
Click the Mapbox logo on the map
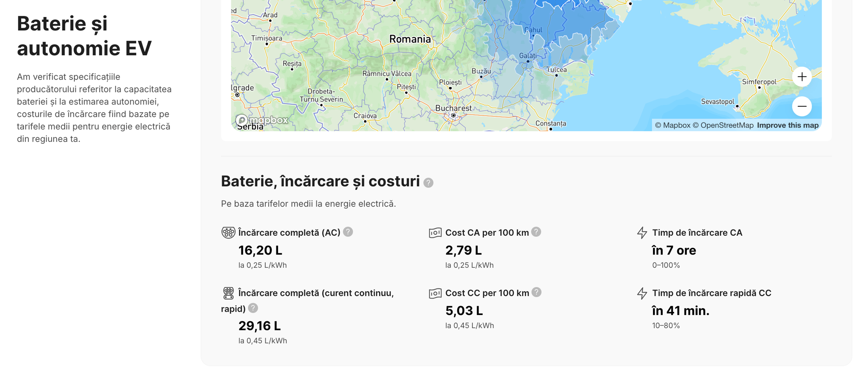click(x=262, y=120)
